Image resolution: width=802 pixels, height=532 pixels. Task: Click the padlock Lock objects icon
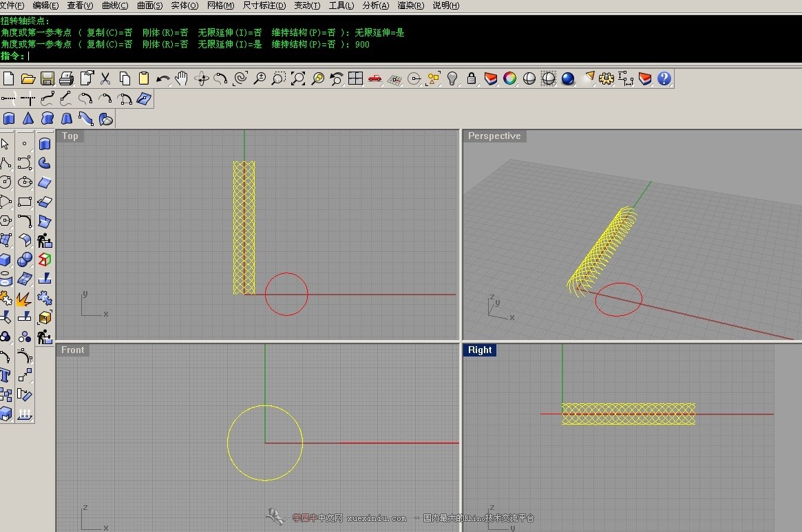coord(472,78)
